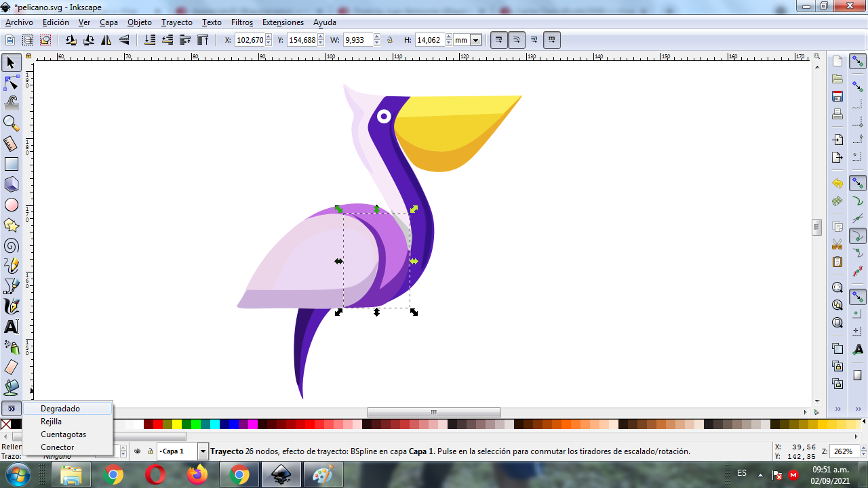Select the Eraser tool
Screen dimensions: 868x488
pyautogui.click(x=11, y=367)
